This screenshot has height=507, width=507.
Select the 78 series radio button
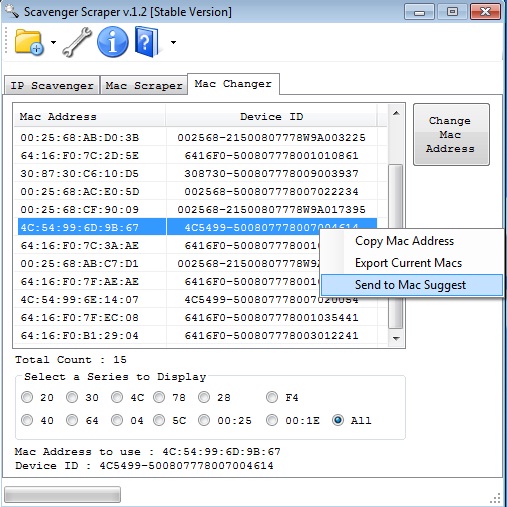click(159, 397)
